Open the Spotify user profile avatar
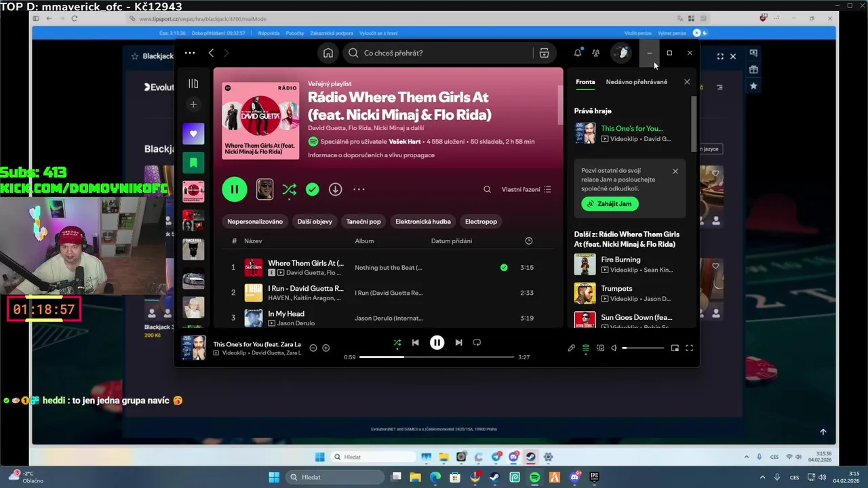 point(621,53)
